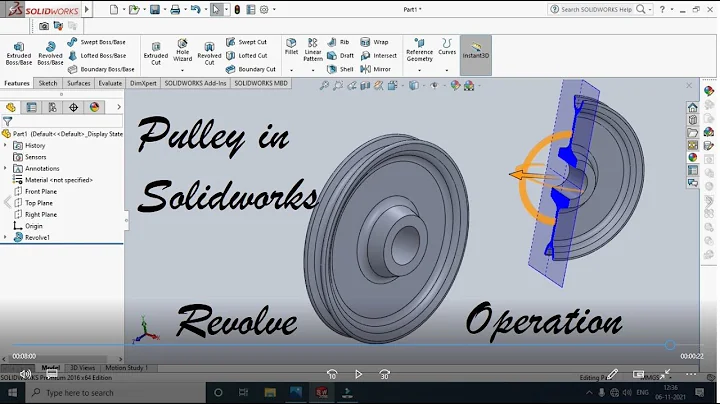
Task: Switch to the DimXpert tab
Action: 143,83
